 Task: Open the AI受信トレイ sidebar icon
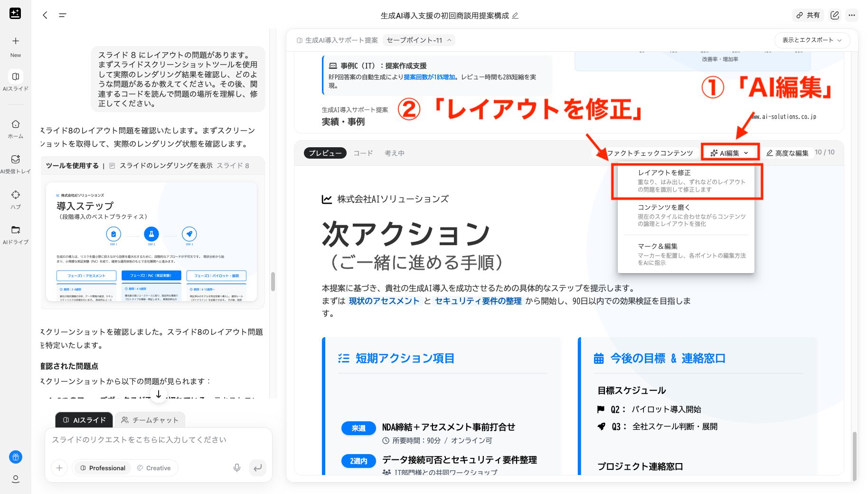click(x=16, y=159)
